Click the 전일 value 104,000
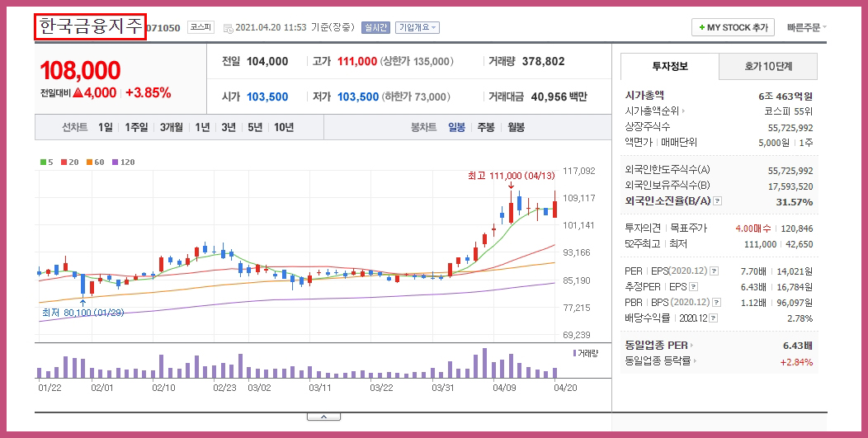Viewport: 868px width, 438px height. [x=267, y=62]
